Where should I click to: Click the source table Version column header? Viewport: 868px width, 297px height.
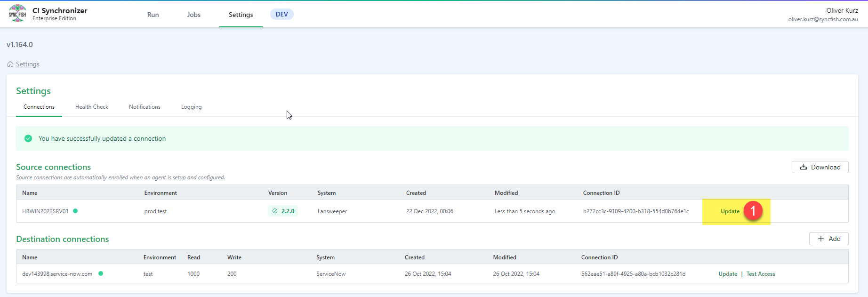point(278,193)
